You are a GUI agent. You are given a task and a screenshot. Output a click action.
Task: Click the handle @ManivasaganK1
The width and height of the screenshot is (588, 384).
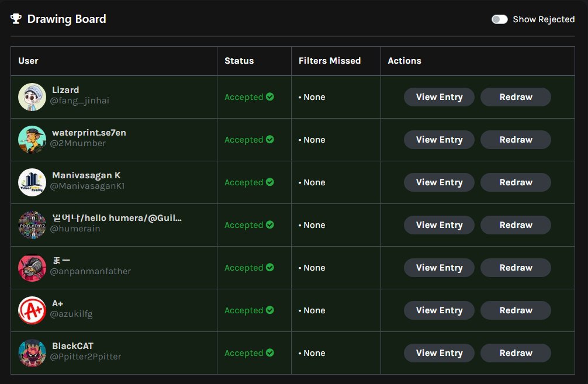click(x=87, y=186)
